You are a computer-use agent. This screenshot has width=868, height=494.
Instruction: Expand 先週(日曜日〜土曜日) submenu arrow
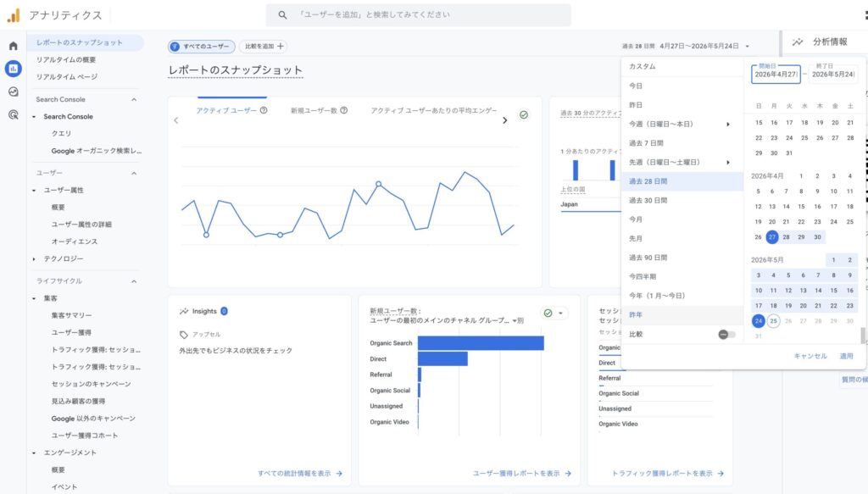(x=728, y=162)
